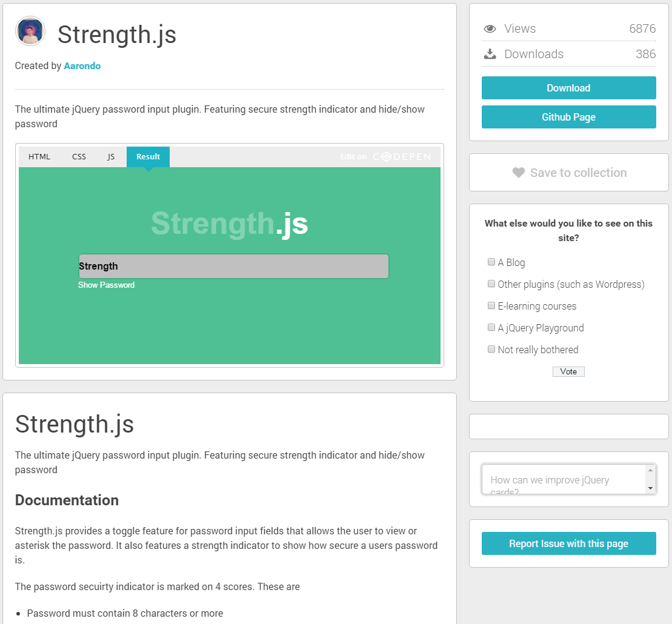Select the Result tab
672x624 pixels.
coord(148,157)
